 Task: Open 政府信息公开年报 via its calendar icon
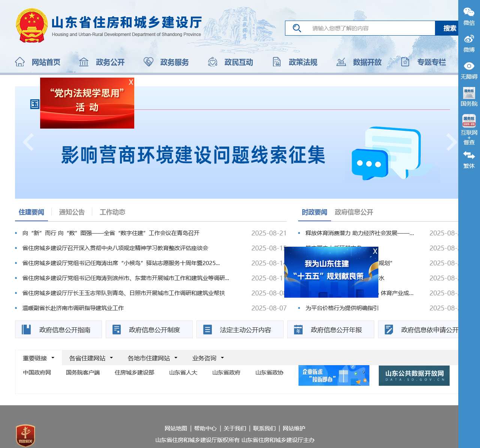(298, 329)
